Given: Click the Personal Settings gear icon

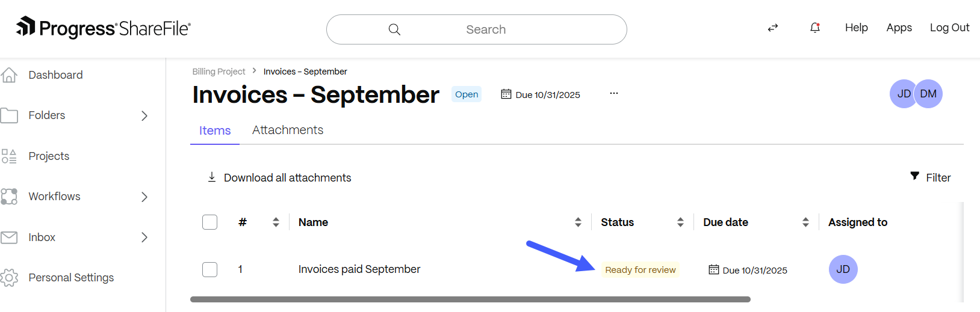Looking at the screenshot, I should tap(9, 277).
